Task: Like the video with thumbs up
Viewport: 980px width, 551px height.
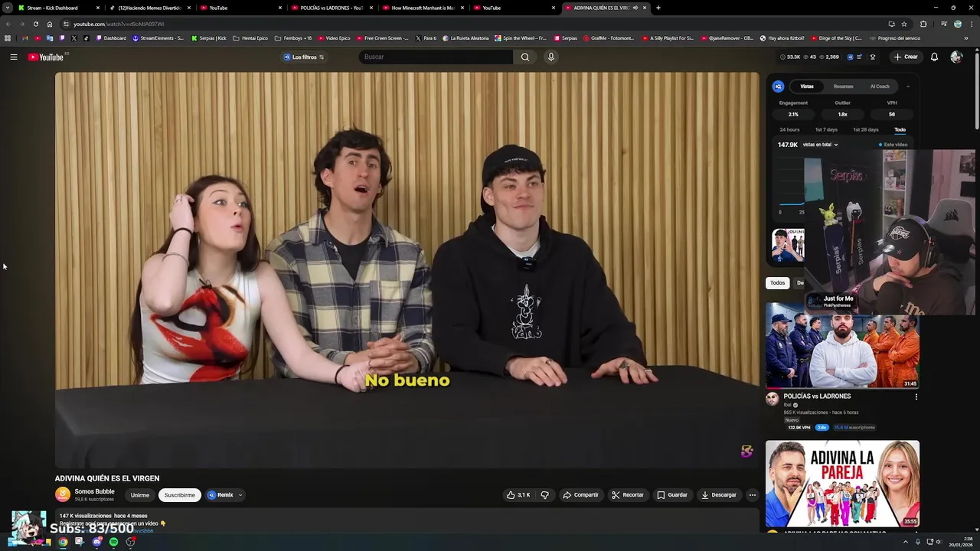Action: pos(518,495)
